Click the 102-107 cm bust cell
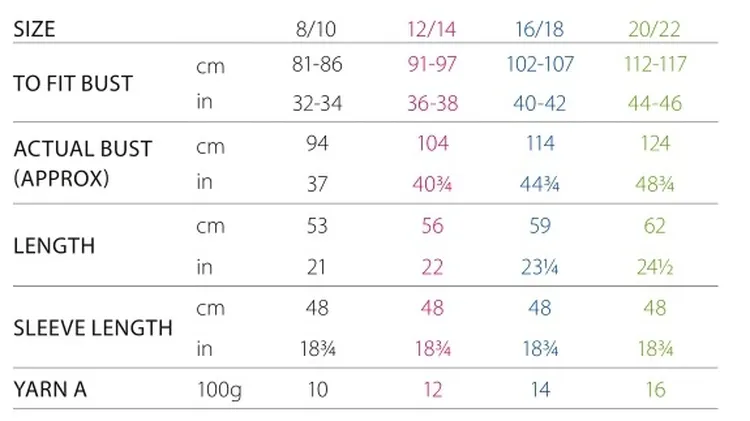Viewport: 750px width, 421px height. click(540, 64)
